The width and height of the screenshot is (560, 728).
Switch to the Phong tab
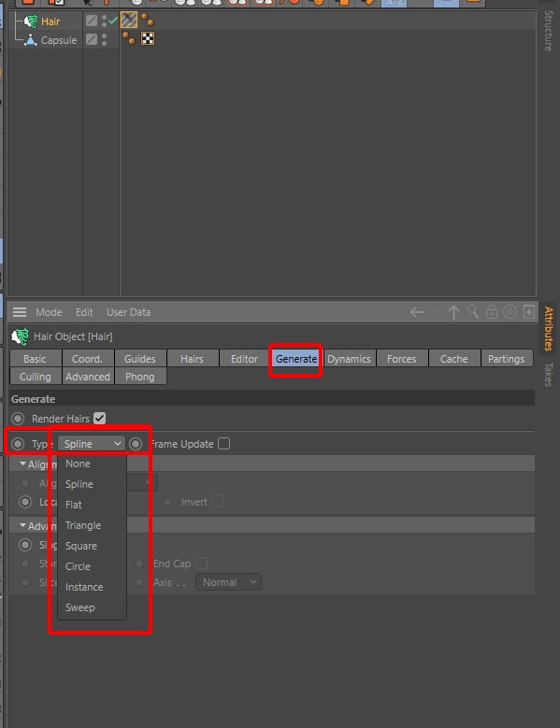coord(140,377)
